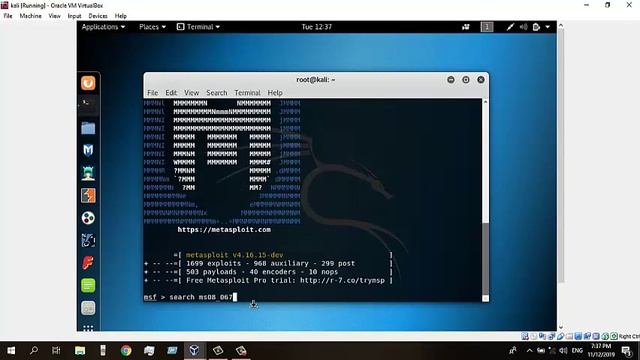Screen dimensions: 640x360
Task: Open the Files folder icon in dock
Action: pyautogui.click(x=88, y=128)
